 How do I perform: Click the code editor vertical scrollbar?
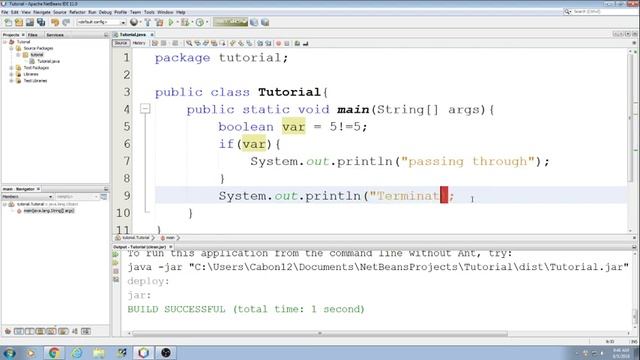click(x=631, y=118)
